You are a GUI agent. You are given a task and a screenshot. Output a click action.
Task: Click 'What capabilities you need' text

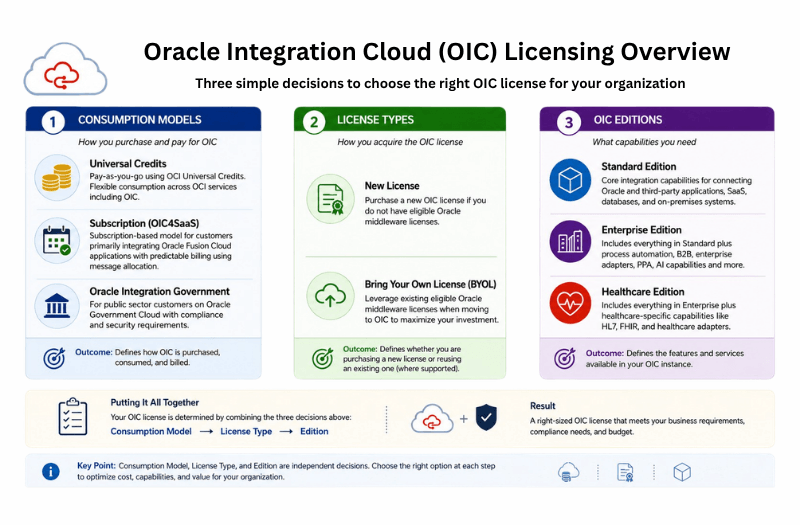644,142
